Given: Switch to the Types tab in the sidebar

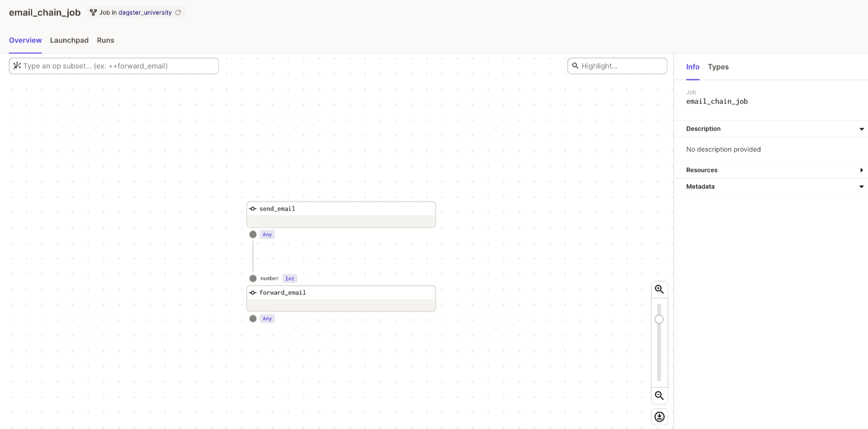Looking at the screenshot, I should tap(718, 66).
